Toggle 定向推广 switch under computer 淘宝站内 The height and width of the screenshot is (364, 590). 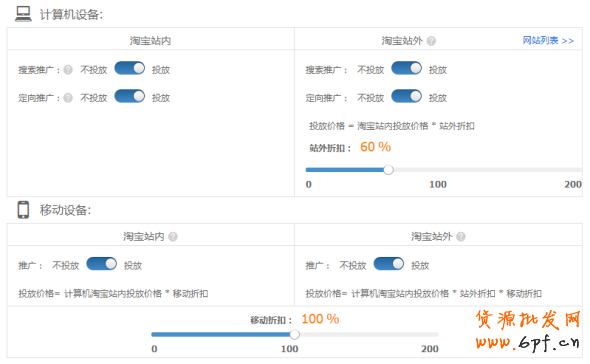(x=130, y=96)
